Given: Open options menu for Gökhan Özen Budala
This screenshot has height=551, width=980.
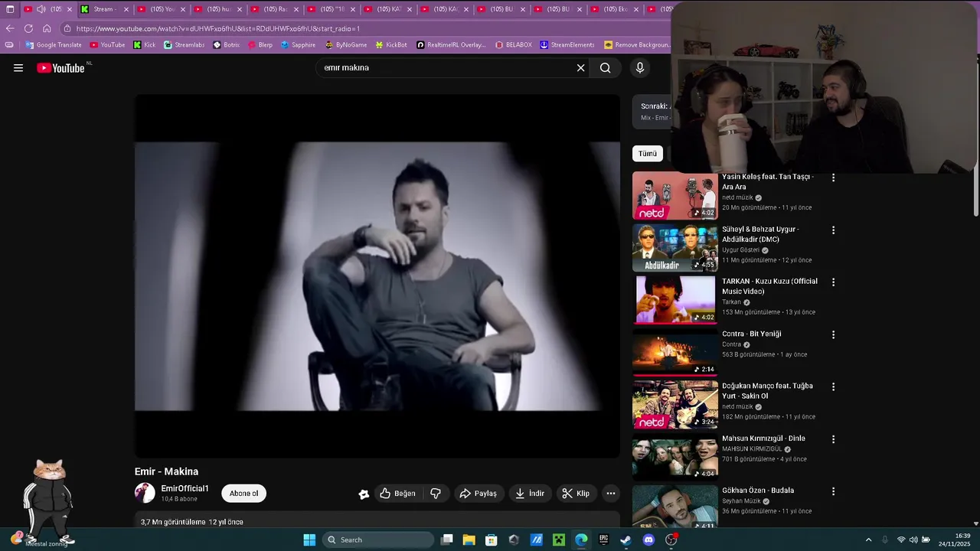Looking at the screenshot, I should coord(833,491).
